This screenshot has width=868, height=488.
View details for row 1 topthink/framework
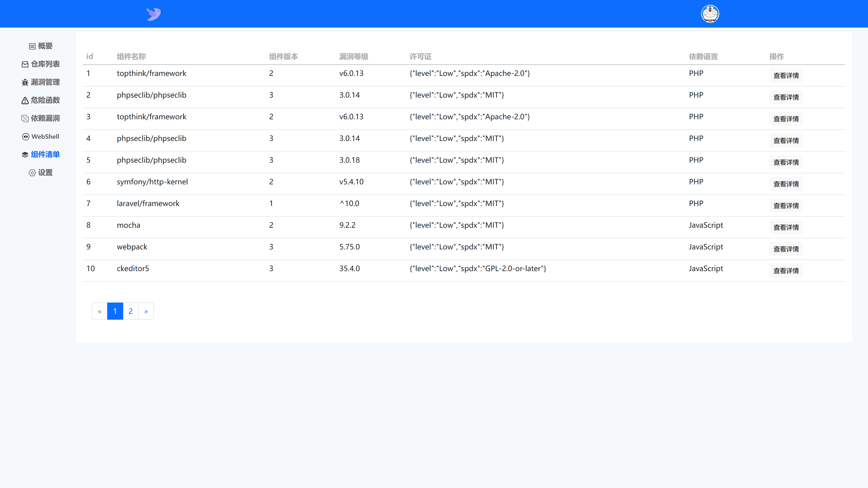786,75
